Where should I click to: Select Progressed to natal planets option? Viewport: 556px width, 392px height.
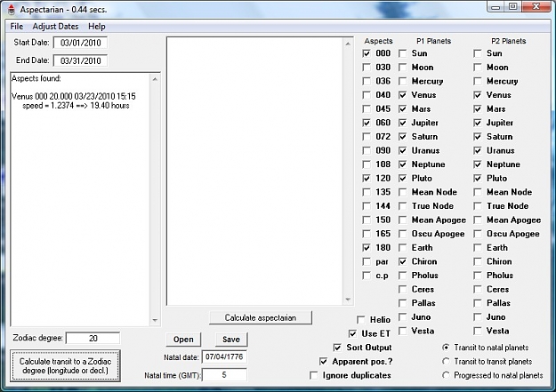tap(446, 375)
